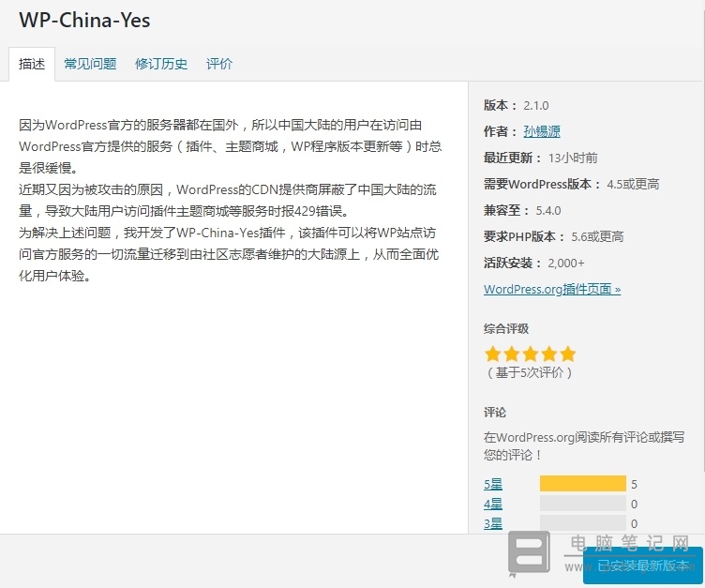Open the 修订历史 tab
Image resolution: width=705 pixels, height=588 pixels.
(x=161, y=64)
